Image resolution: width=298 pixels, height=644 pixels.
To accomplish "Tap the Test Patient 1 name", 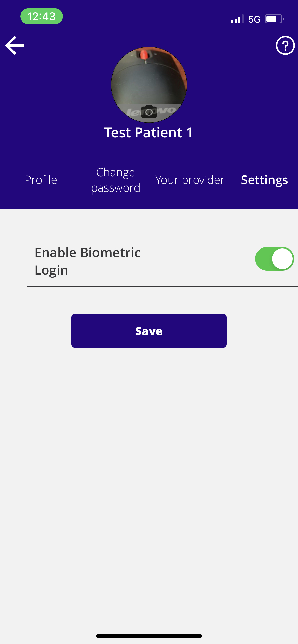I will tap(149, 133).
